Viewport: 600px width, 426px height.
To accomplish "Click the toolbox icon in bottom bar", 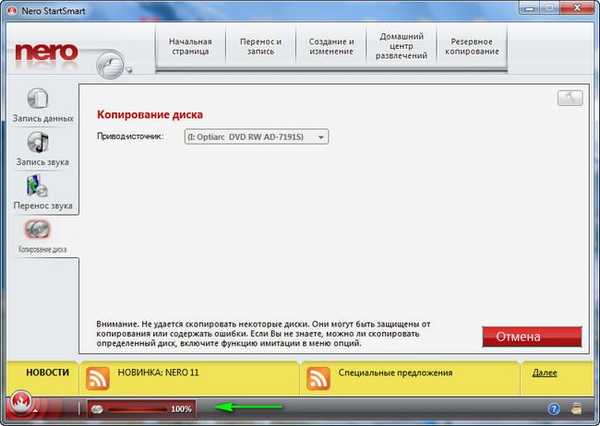I will [576, 409].
